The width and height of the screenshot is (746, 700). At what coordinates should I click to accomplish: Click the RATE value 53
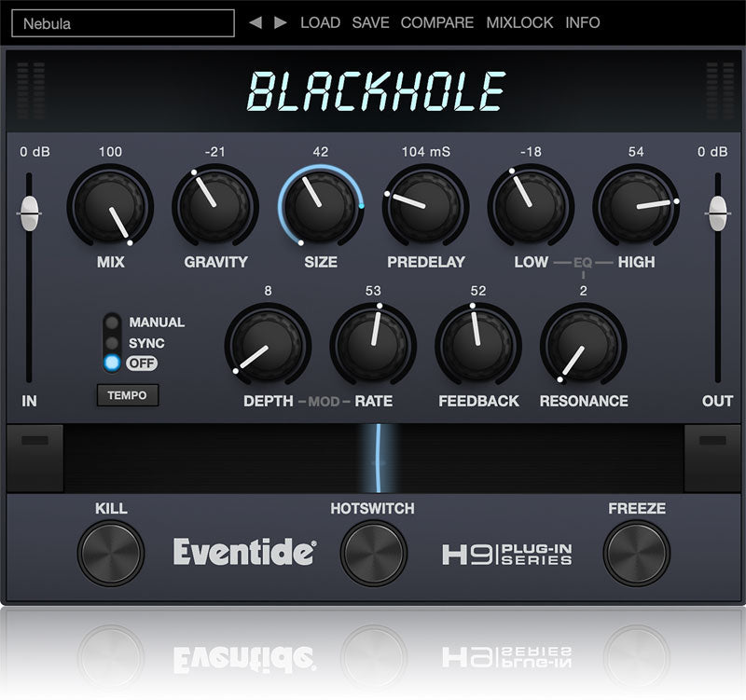[x=373, y=291]
